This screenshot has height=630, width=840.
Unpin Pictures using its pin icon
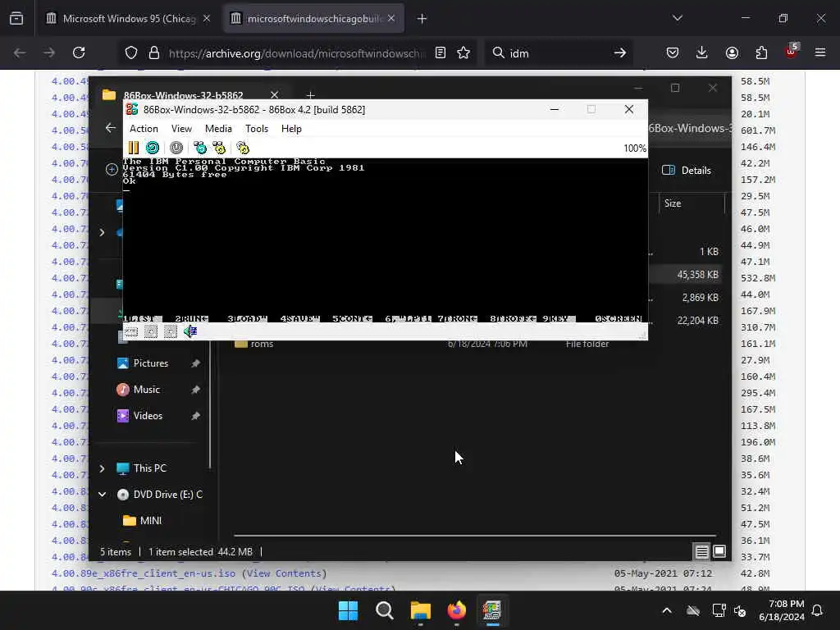[195, 363]
